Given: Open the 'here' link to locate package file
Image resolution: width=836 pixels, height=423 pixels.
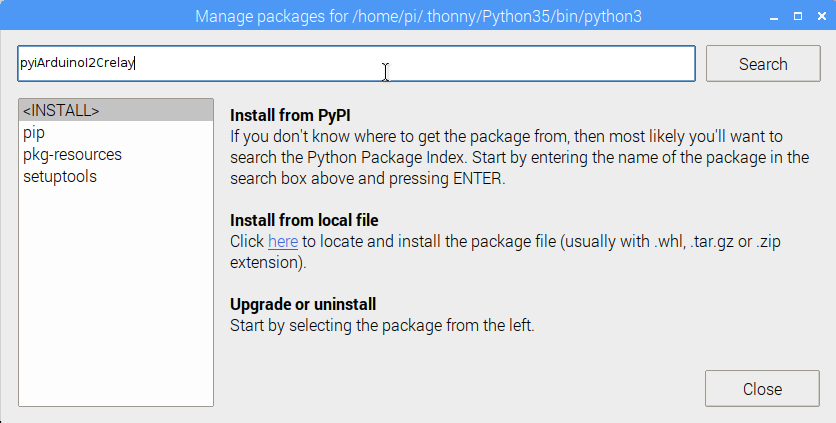Looking at the screenshot, I should (x=283, y=242).
